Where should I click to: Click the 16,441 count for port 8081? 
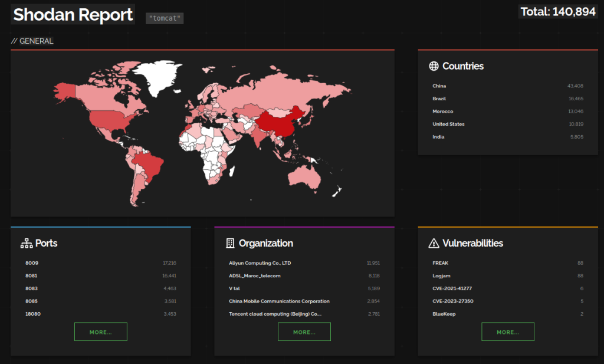click(169, 276)
